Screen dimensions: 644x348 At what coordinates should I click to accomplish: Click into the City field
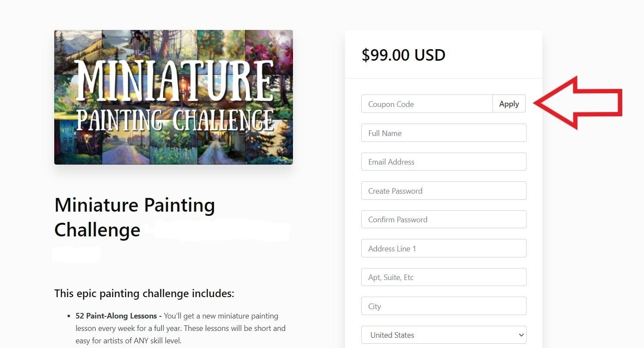[x=443, y=306]
